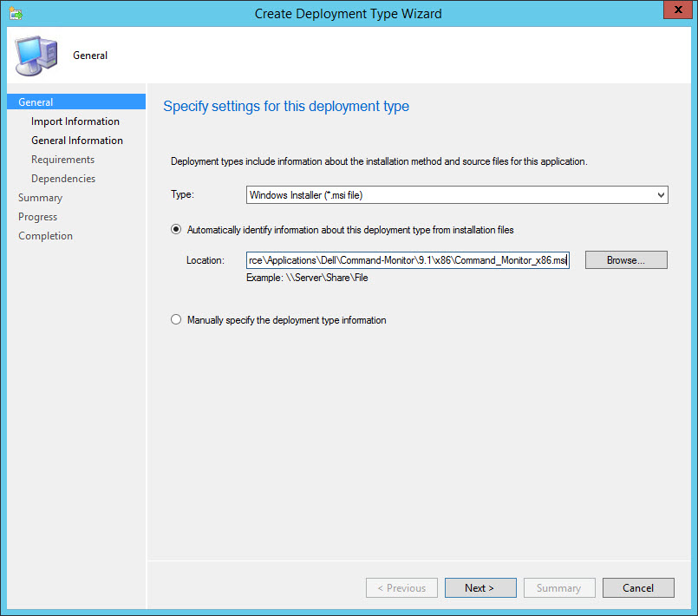The image size is (698, 616).
Task: Click the wizard icon in the title bar
Action: pyautogui.click(x=16, y=13)
